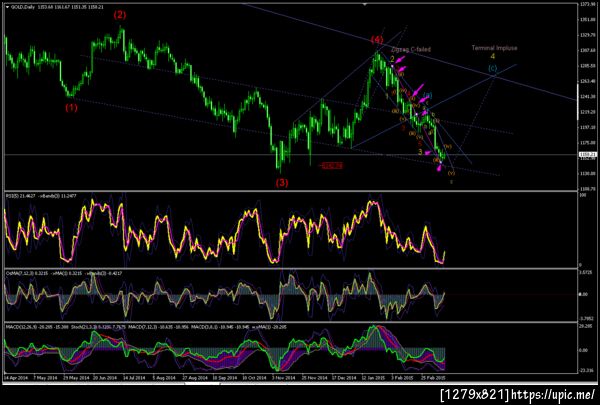Click the 1263.40 level on price axis

587,81
